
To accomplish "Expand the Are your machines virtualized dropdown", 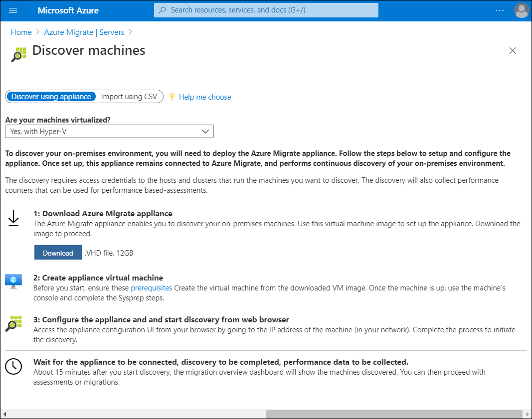I will (x=109, y=132).
